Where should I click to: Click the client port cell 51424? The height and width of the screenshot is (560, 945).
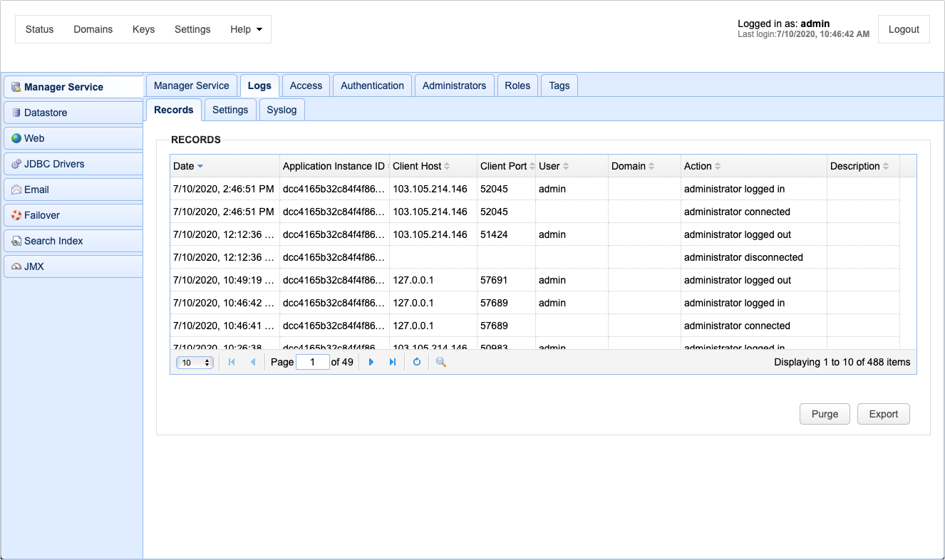pos(507,234)
